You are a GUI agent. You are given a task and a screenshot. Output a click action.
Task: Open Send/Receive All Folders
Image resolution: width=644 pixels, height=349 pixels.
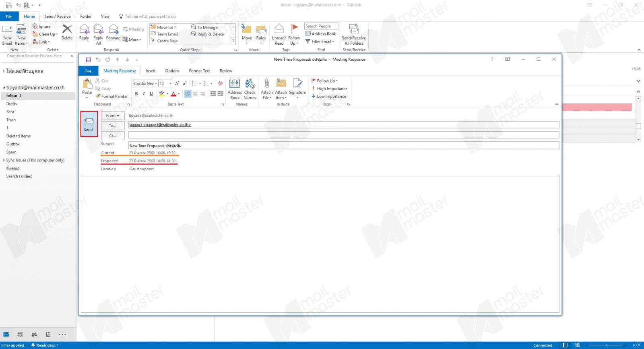pyautogui.click(x=354, y=35)
